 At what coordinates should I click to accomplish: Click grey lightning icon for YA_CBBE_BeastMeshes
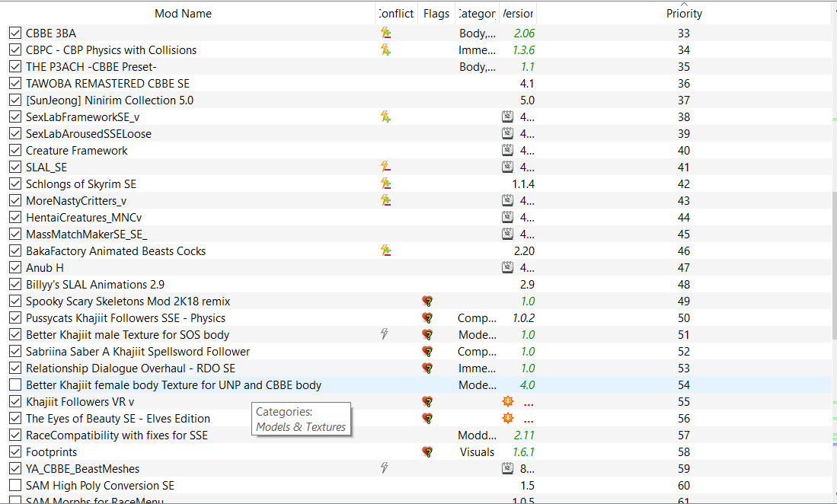(385, 468)
